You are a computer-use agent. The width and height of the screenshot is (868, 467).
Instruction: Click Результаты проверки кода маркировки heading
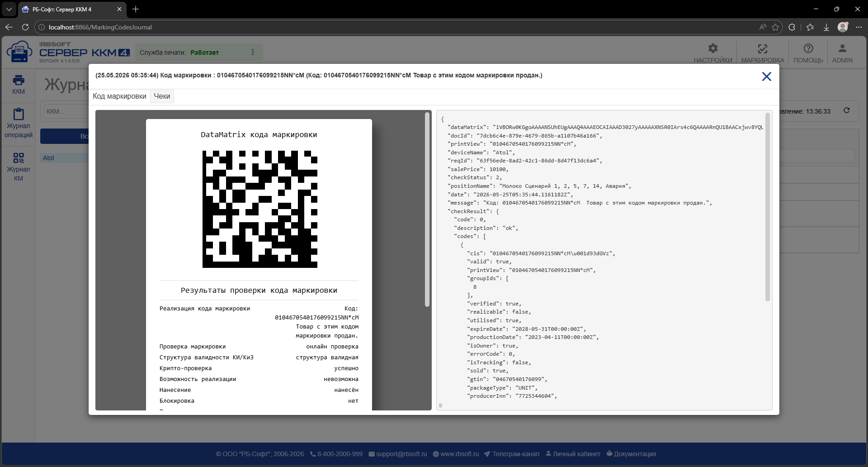(x=259, y=291)
